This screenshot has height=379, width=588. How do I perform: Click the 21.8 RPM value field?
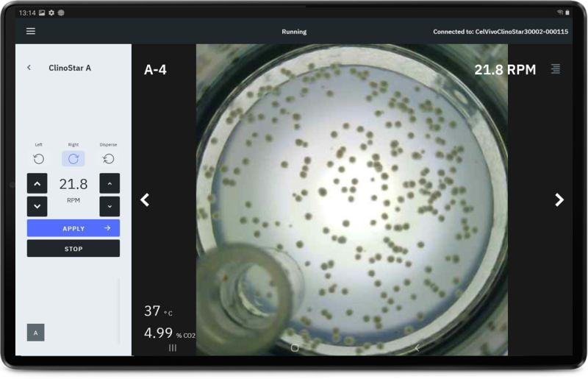73,184
